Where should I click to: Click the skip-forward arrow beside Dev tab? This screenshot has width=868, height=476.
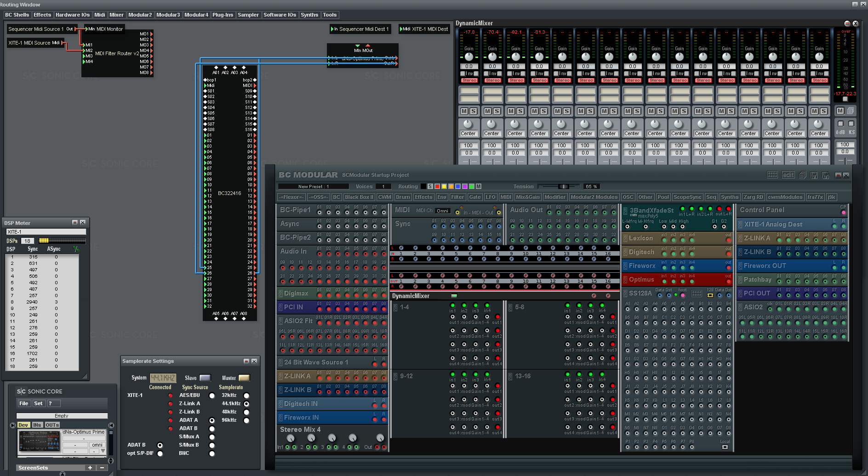click(x=13, y=425)
